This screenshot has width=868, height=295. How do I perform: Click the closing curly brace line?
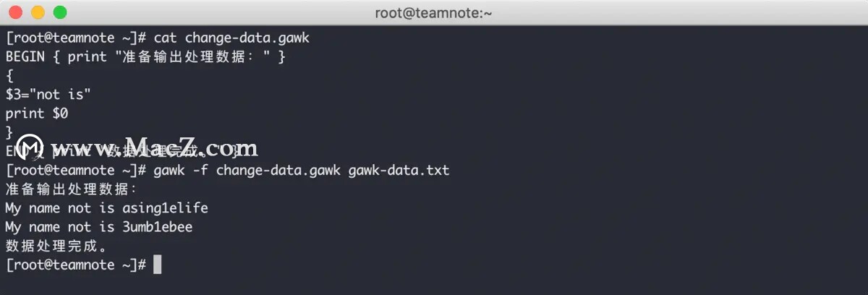(9, 132)
